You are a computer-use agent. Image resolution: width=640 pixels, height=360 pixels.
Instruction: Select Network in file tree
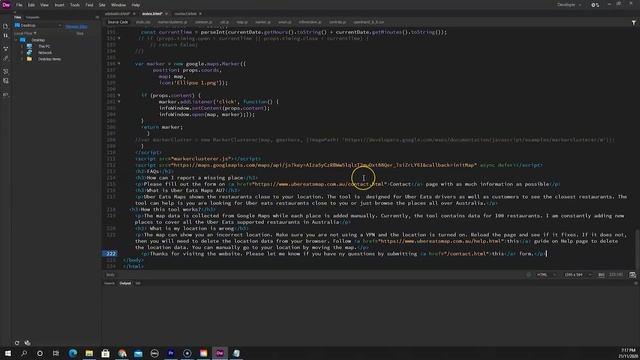pos(45,53)
